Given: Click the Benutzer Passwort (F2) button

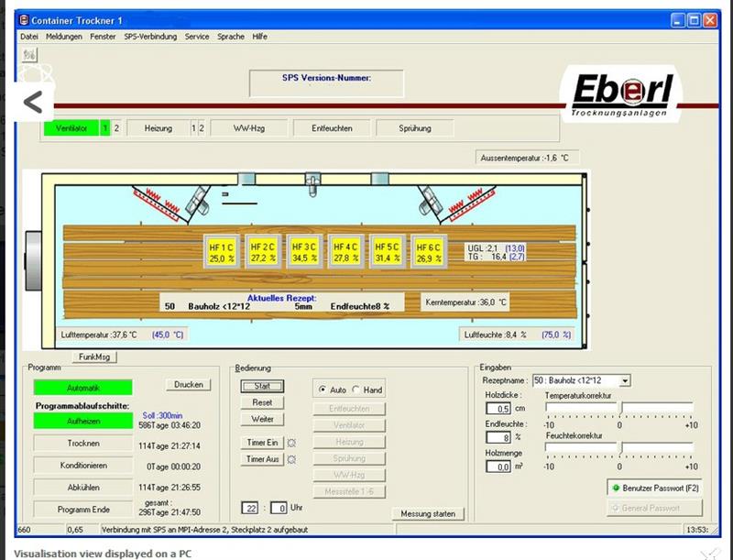Looking at the screenshot, I should click(654, 488).
